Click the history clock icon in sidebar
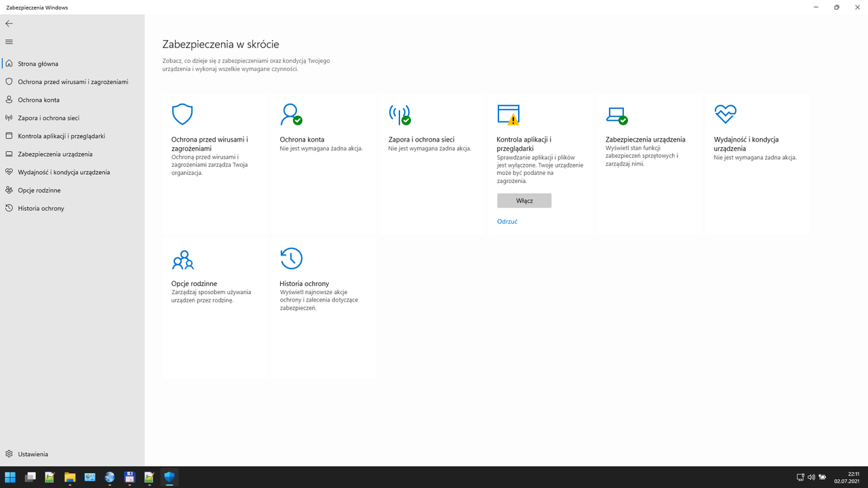Image resolution: width=868 pixels, height=488 pixels. click(x=9, y=209)
